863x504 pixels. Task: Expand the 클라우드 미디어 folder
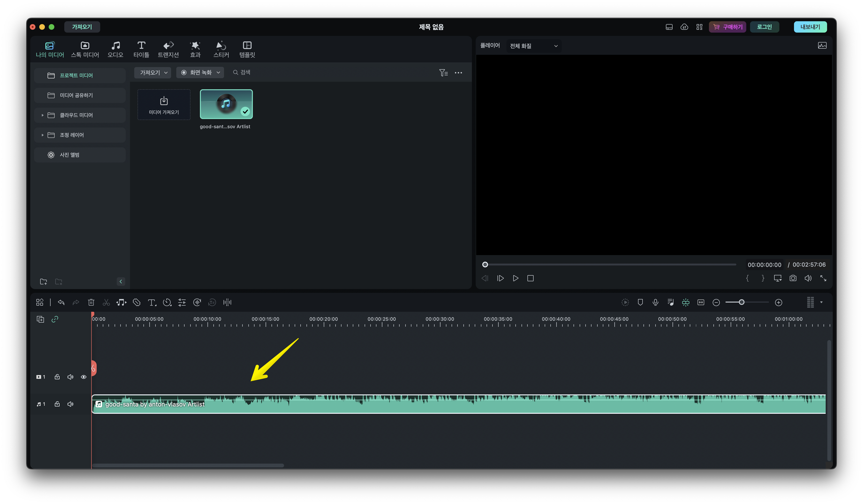(43, 115)
